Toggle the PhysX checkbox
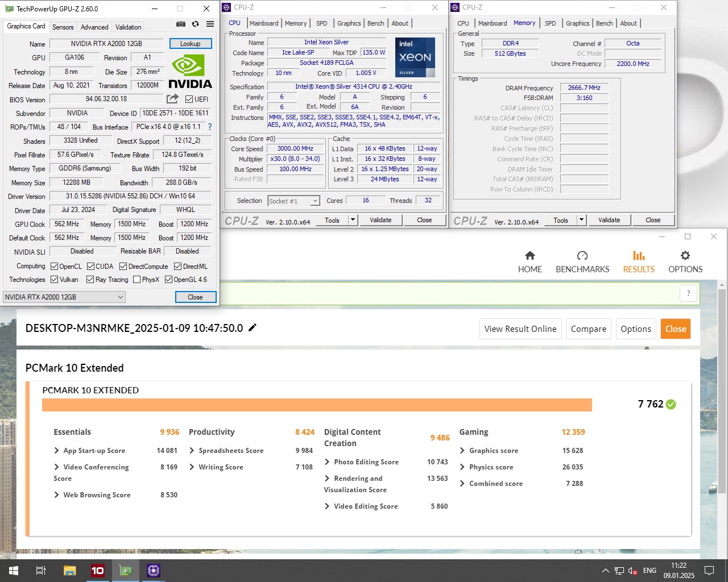728x582 pixels. tap(136, 279)
